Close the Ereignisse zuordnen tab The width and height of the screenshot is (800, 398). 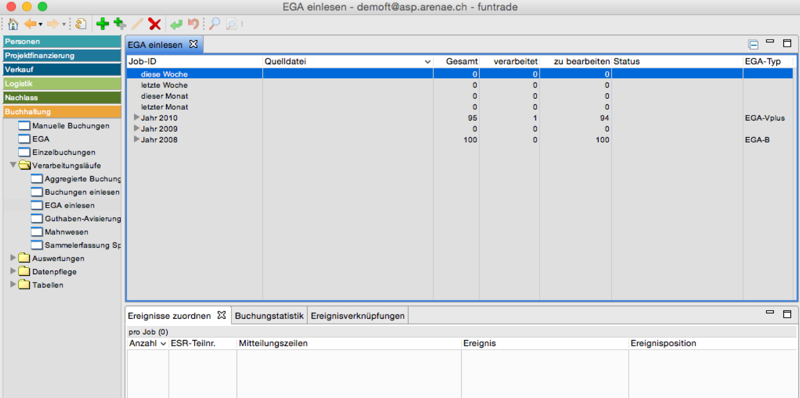click(221, 315)
